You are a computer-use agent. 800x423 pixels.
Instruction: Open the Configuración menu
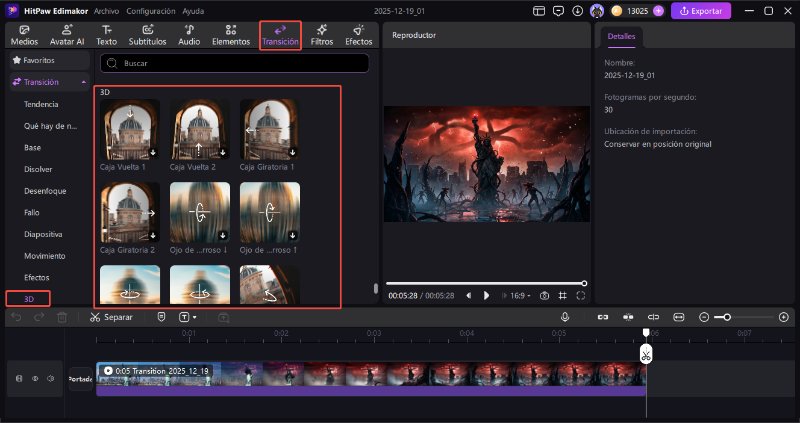pyautogui.click(x=151, y=11)
